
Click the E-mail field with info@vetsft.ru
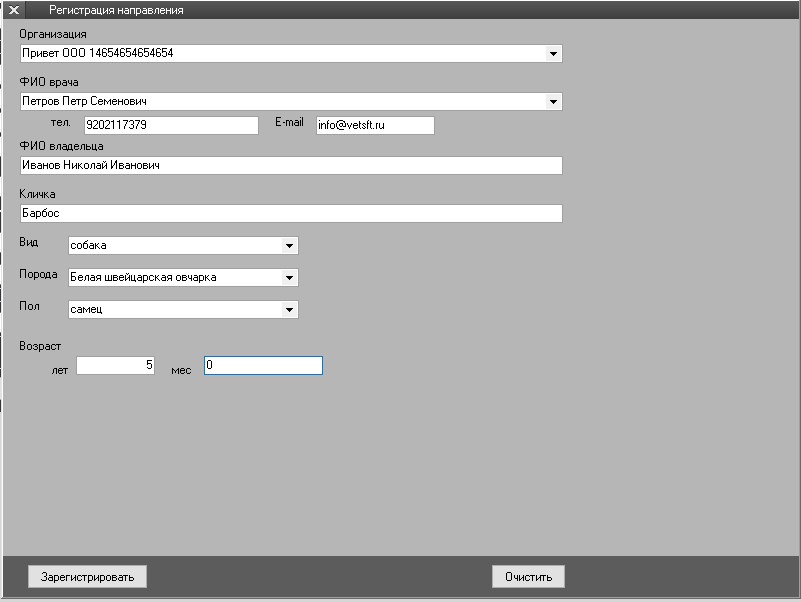(375, 125)
